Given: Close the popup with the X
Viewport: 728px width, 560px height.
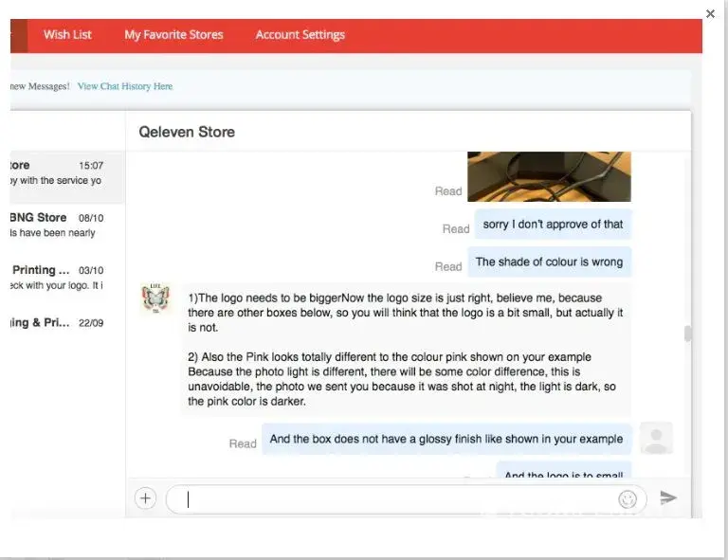Looking at the screenshot, I should 711,14.
